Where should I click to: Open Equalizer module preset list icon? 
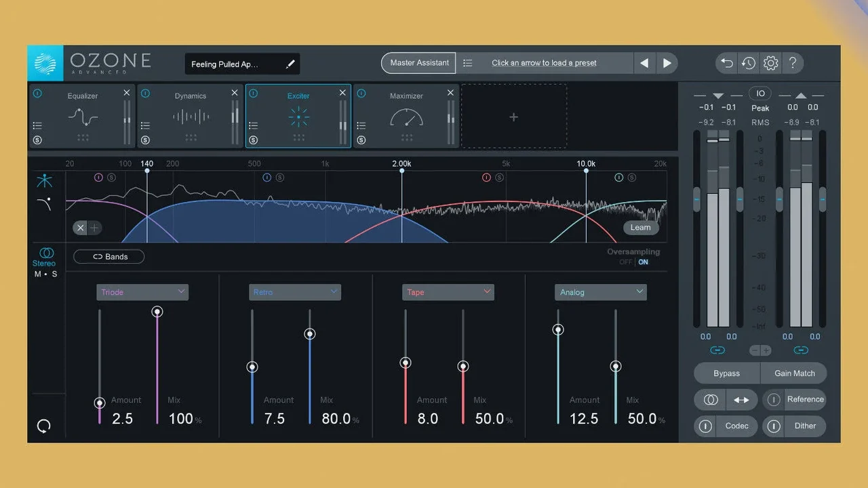(37, 125)
